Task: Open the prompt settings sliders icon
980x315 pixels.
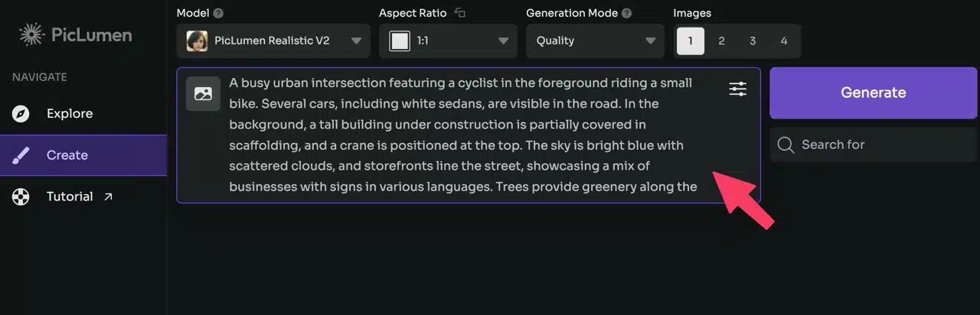Action: (737, 89)
